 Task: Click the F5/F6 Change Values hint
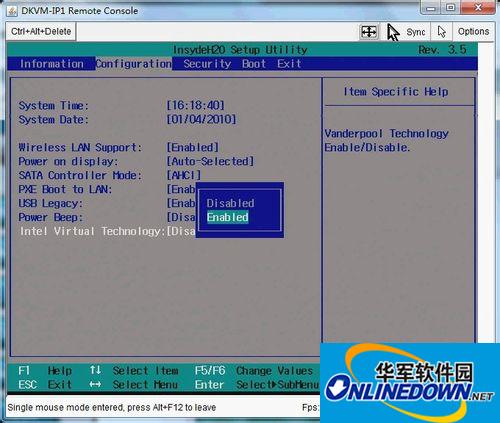254,370
